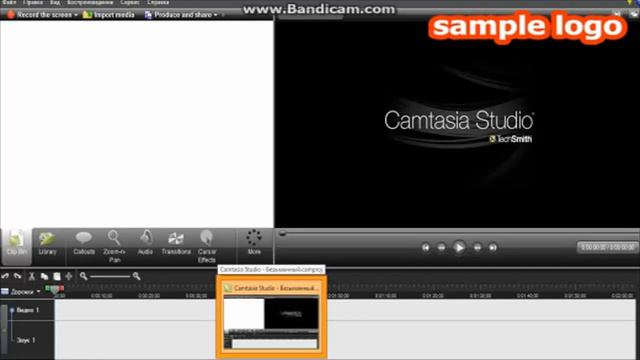
Task: Open the Audio tool
Action: [x=145, y=243]
